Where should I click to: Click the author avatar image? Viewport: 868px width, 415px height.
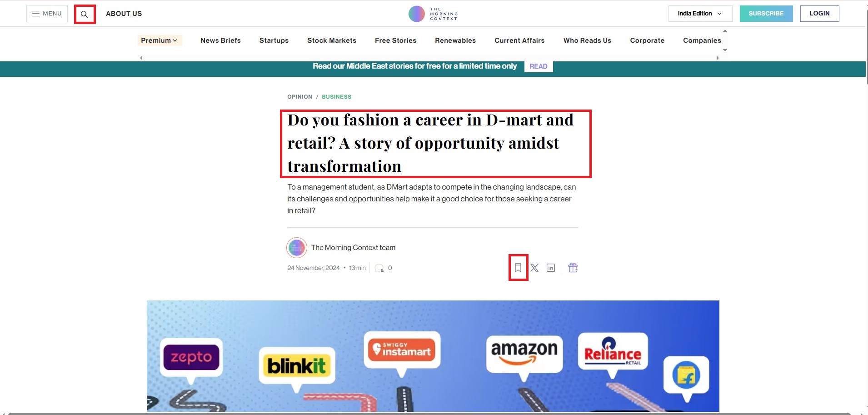(x=297, y=248)
